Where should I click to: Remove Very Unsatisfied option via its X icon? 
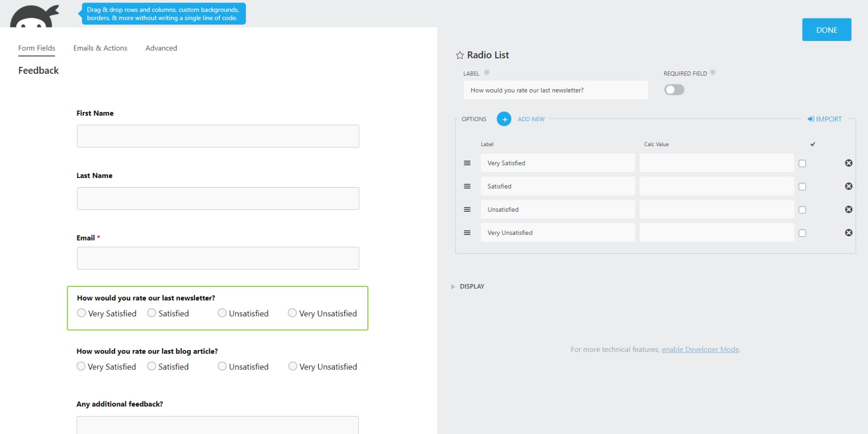tap(849, 232)
